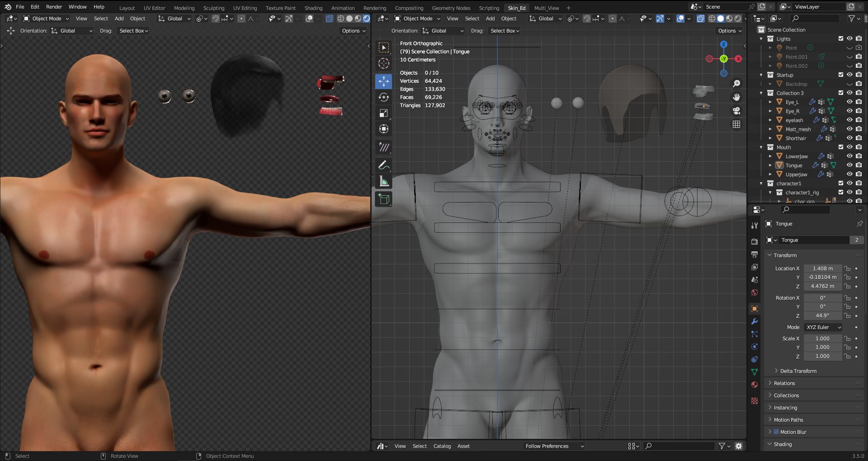This screenshot has width=868, height=461.
Task: Expand the Relations panel
Action: pos(784,383)
